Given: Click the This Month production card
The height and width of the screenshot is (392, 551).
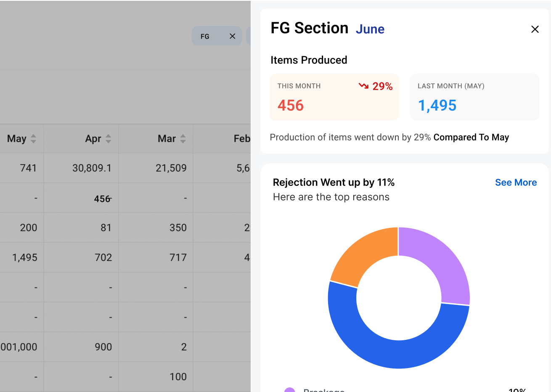Looking at the screenshot, I should (x=334, y=97).
